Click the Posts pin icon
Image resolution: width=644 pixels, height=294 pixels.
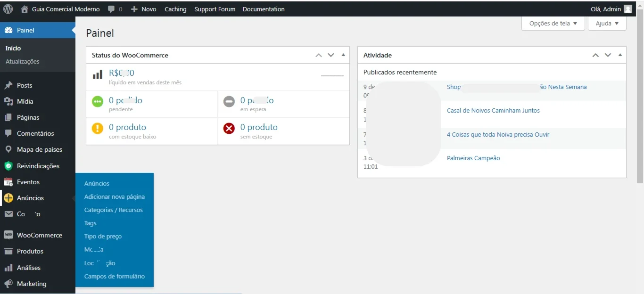point(8,85)
